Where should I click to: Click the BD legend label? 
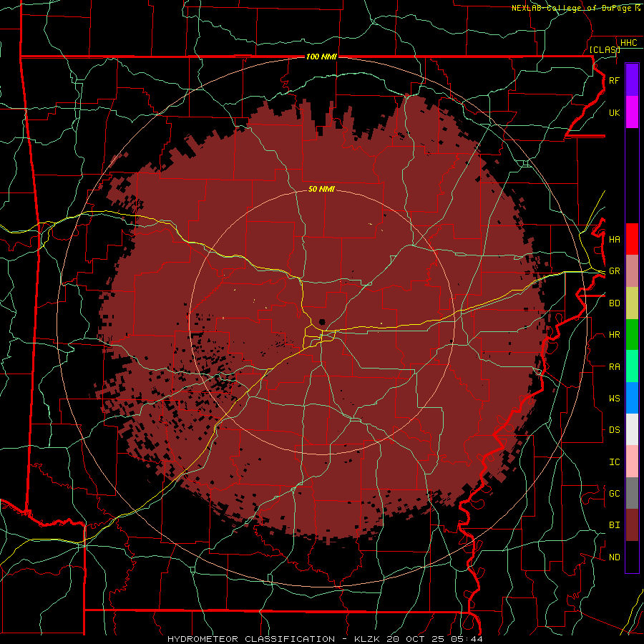click(x=614, y=303)
